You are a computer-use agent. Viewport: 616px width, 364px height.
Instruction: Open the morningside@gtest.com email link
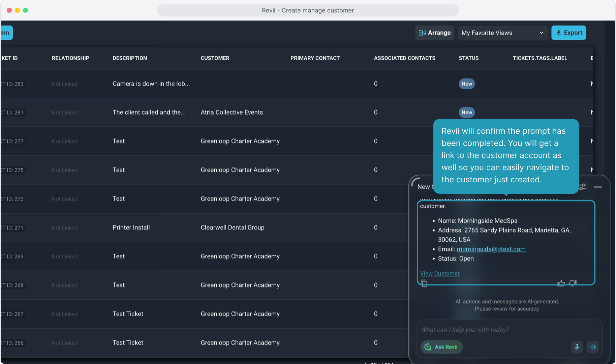(x=491, y=249)
